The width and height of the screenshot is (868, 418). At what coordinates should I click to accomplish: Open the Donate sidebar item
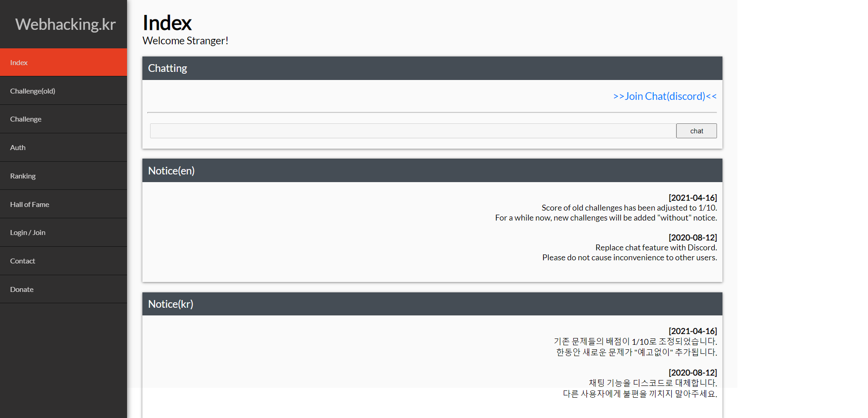[x=63, y=289]
